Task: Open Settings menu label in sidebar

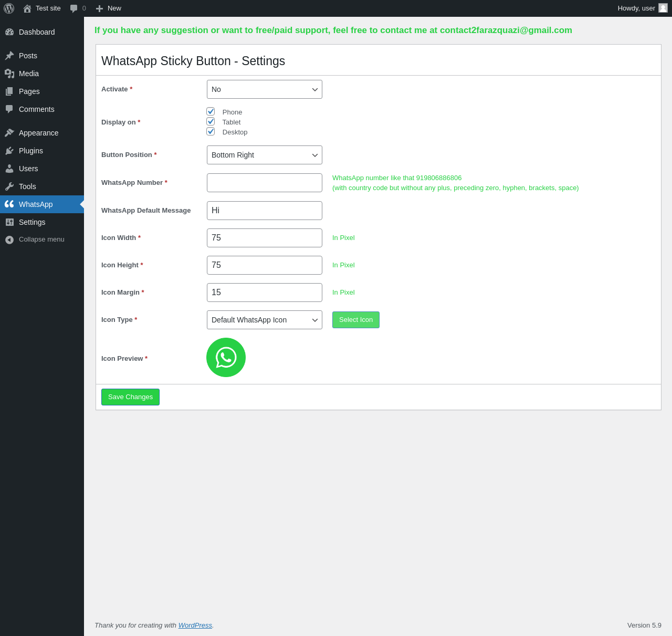Action: [32, 222]
